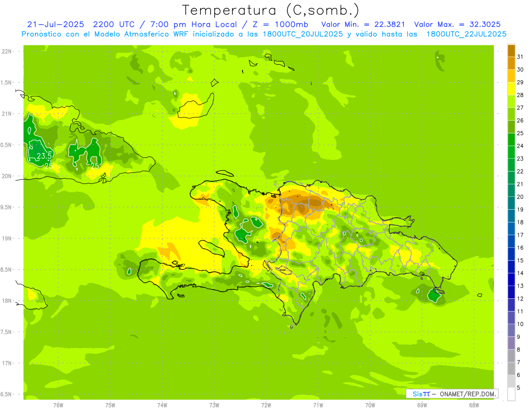Viewport: 532px width, 411px height.
Task: Click the colorbar legend value '26'
Action: [x=520, y=121]
